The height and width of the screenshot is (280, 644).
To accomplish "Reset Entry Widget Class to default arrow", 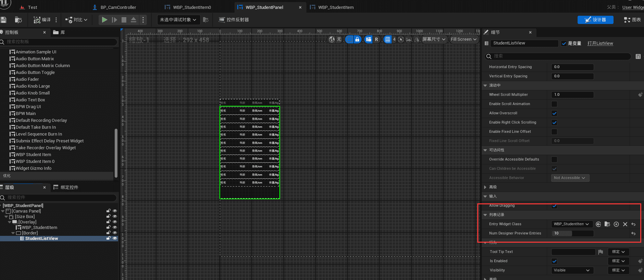I will pos(634,224).
